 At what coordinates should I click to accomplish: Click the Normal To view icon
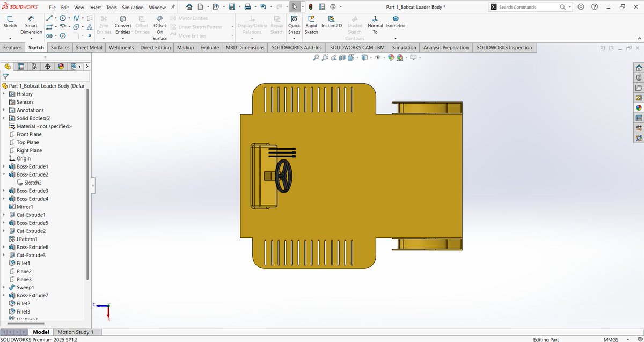tap(375, 25)
